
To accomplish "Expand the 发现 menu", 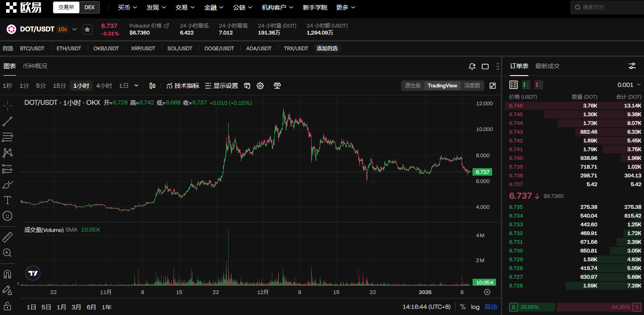I will (x=156, y=7).
